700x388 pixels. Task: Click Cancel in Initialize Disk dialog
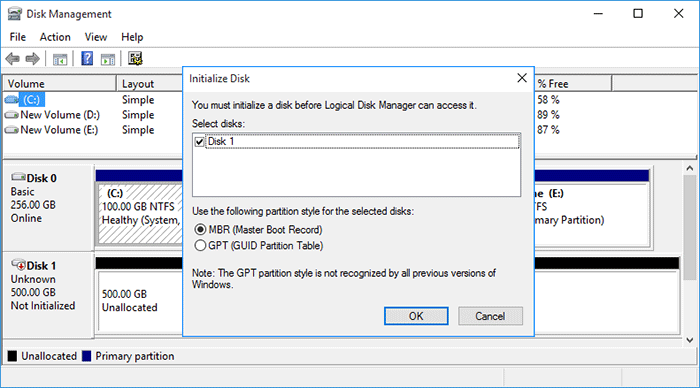pos(490,316)
